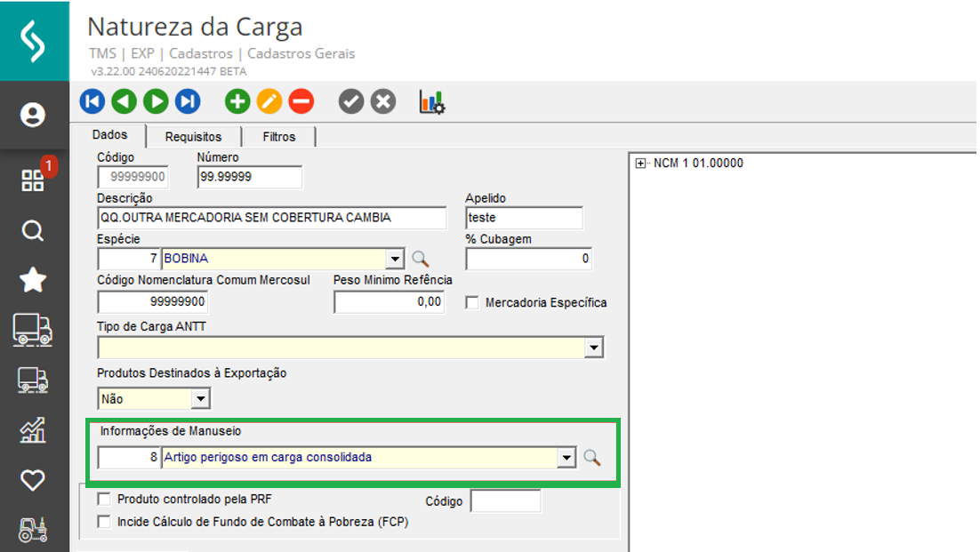This screenshot has height=552, width=980.
Task: Open the heart icon in sidebar
Action: (x=33, y=480)
